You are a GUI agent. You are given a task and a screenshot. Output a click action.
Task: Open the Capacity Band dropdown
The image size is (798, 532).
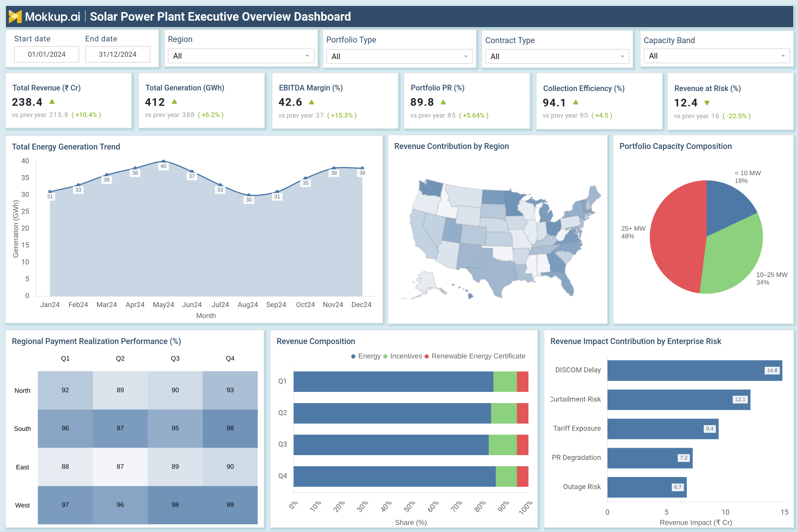pyautogui.click(x=716, y=56)
